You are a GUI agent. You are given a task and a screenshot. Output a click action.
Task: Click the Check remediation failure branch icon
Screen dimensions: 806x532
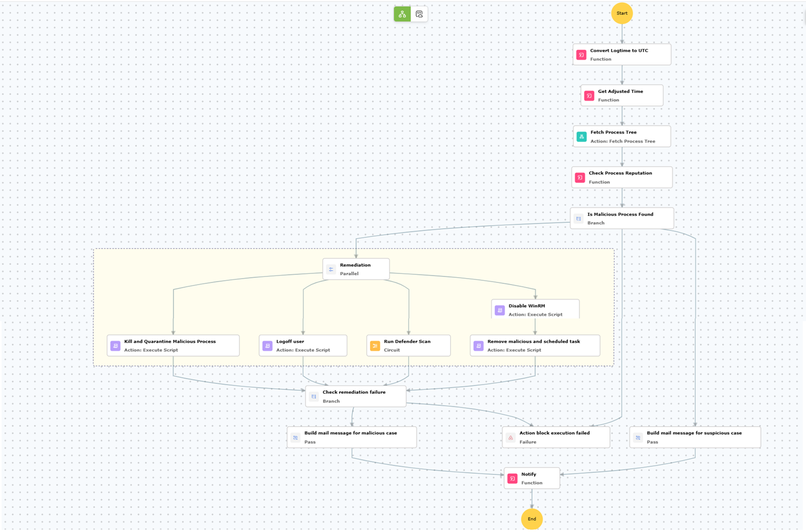pos(314,396)
